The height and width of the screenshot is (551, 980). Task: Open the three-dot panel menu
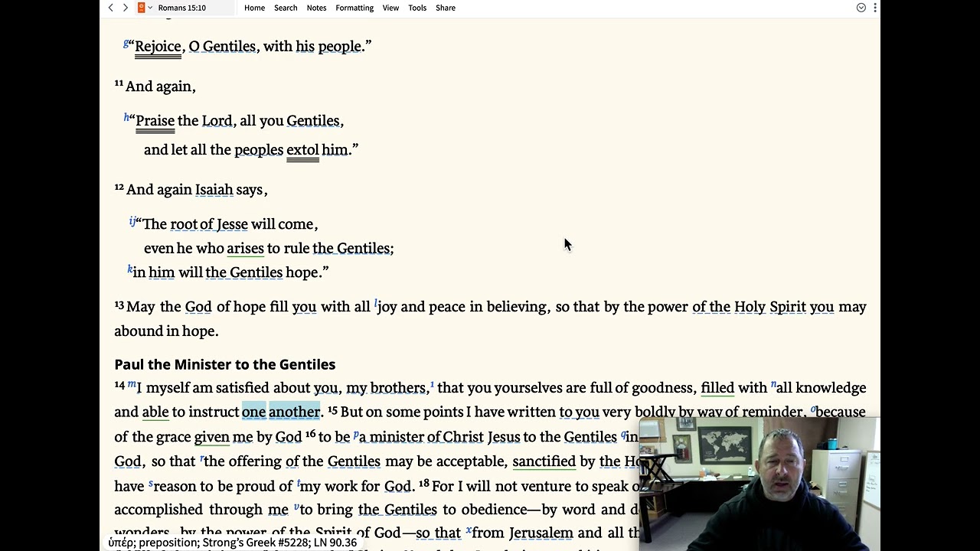(x=874, y=8)
